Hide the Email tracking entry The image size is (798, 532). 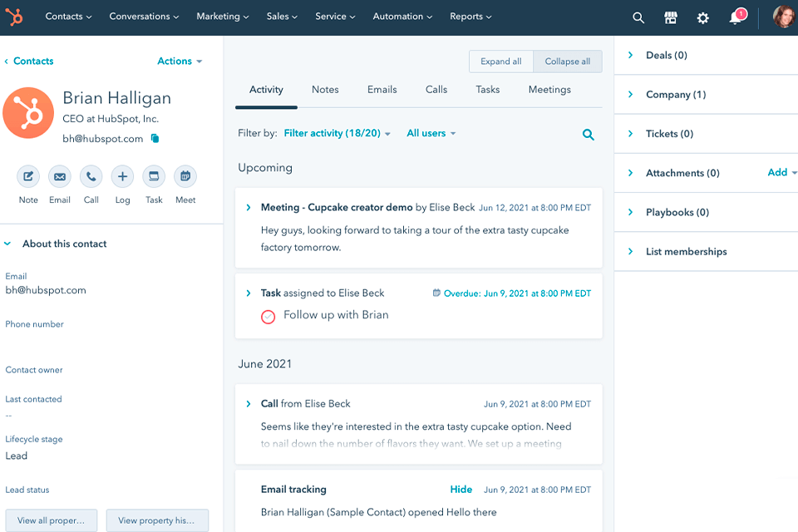pos(461,490)
